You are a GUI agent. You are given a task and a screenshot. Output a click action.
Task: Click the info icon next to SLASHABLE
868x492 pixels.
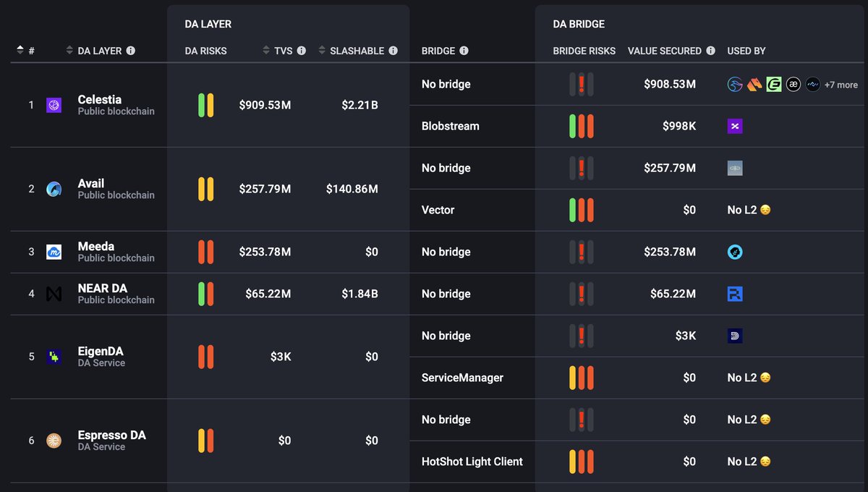click(x=393, y=51)
